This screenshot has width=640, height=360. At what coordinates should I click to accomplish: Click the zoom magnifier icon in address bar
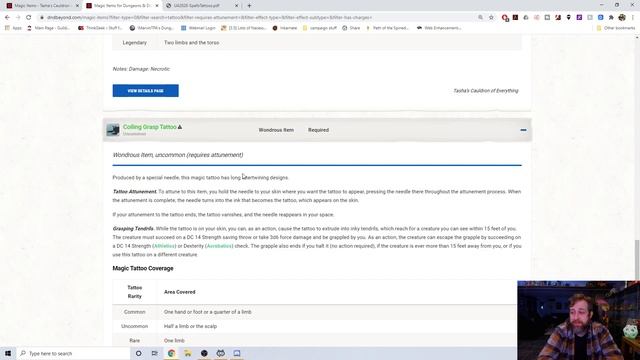point(480,18)
